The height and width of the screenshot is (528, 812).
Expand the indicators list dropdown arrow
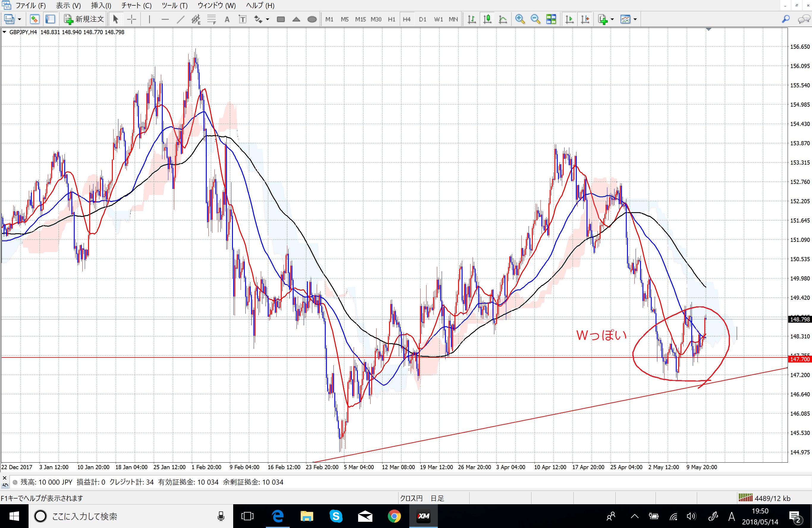coord(612,19)
